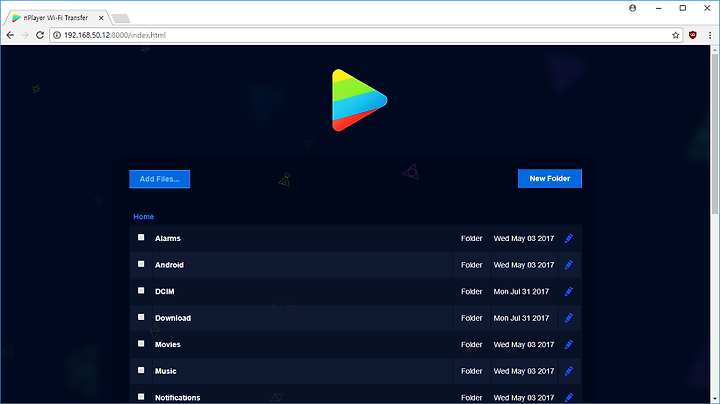The image size is (720, 404).
Task: Click the date Mon Jul 31 2017 for DCIM
Action: [x=521, y=292]
